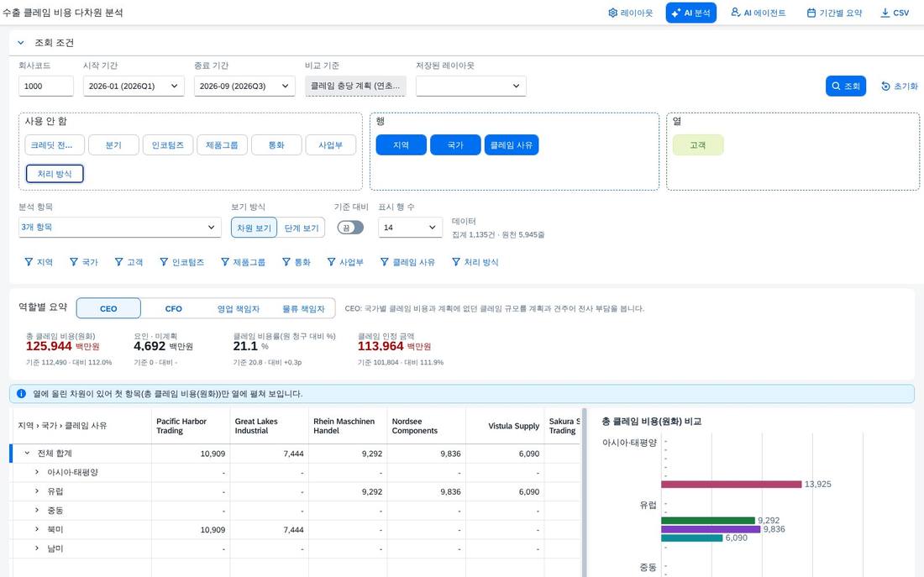This screenshot has height=577, width=924.
Task: Click the 고객 column dimension chip
Action: (x=698, y=145)
